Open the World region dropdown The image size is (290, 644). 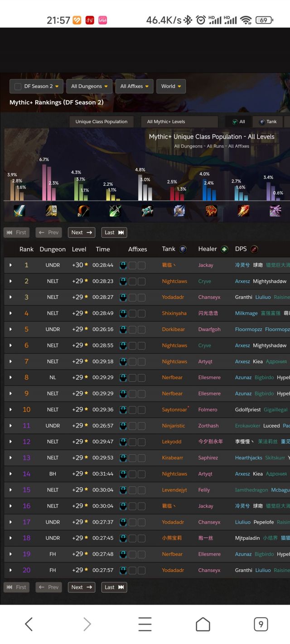click(x=171, y=87)
